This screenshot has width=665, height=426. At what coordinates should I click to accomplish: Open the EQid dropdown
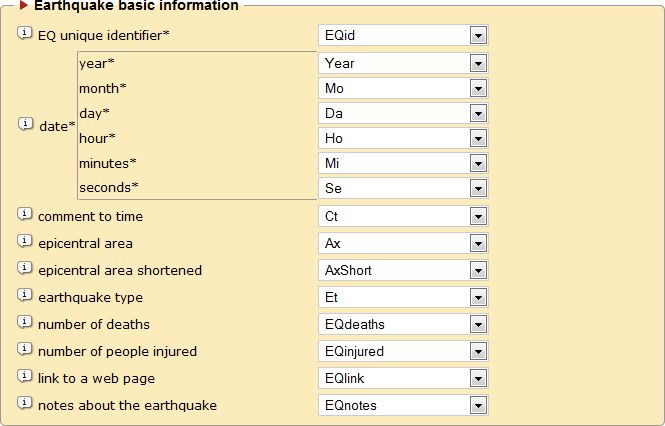coord(478,36)
